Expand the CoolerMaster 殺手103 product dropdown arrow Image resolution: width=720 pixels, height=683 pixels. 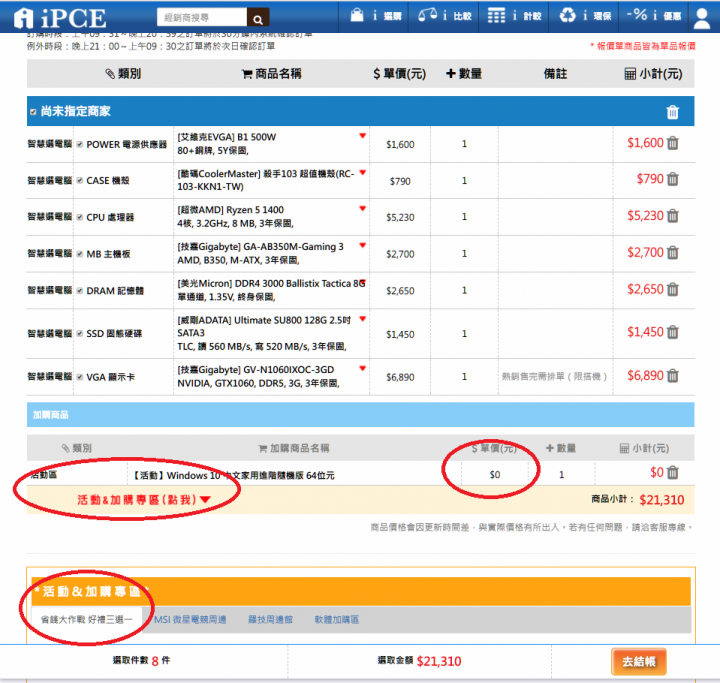pyautogui.click(x=362, y=172)
